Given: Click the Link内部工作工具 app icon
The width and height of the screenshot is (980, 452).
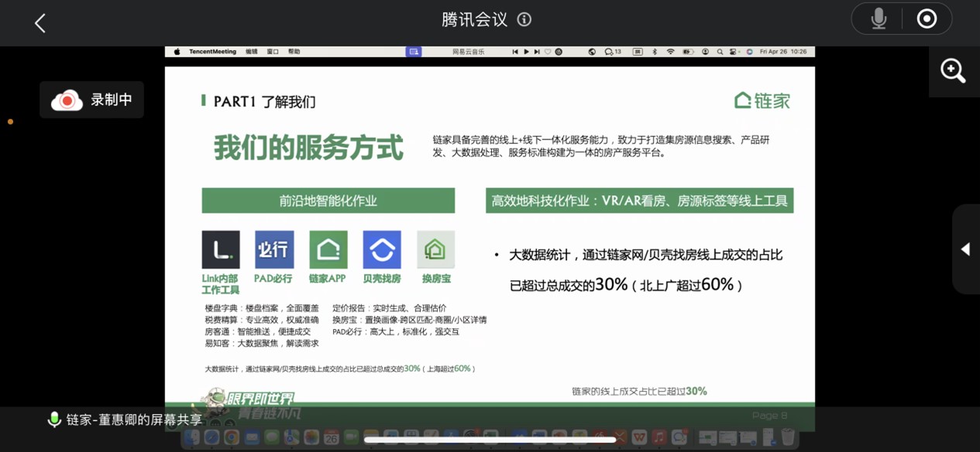Looking at the screenshot, I should pos(221,249).
